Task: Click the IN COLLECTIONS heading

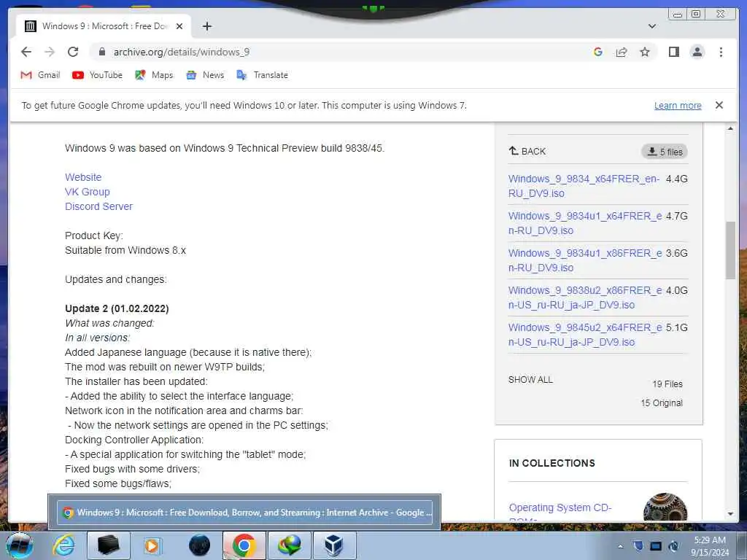Action: click(x=551, y=463)
